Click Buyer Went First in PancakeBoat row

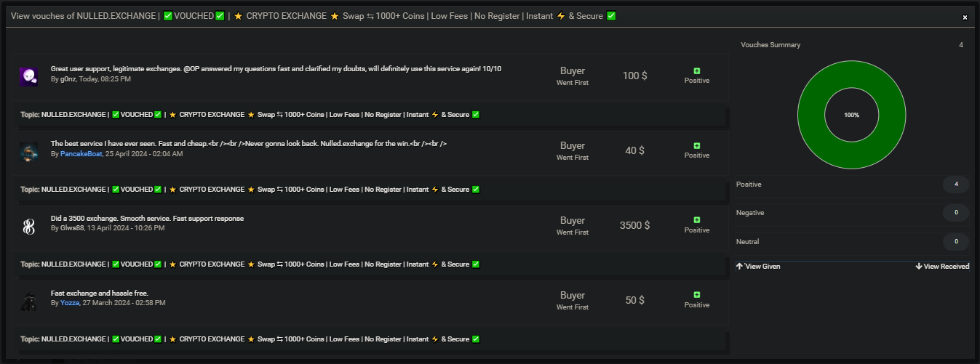click(x=573, y=151)
